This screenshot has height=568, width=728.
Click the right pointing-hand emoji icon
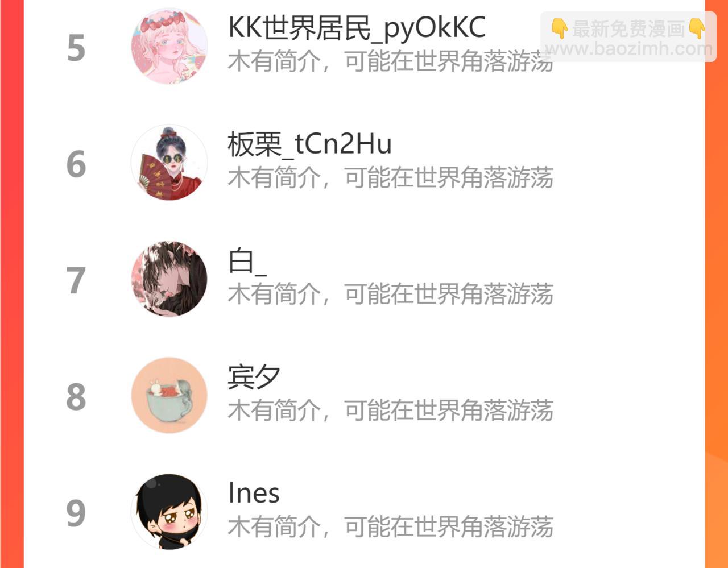(x=697, y=28)
